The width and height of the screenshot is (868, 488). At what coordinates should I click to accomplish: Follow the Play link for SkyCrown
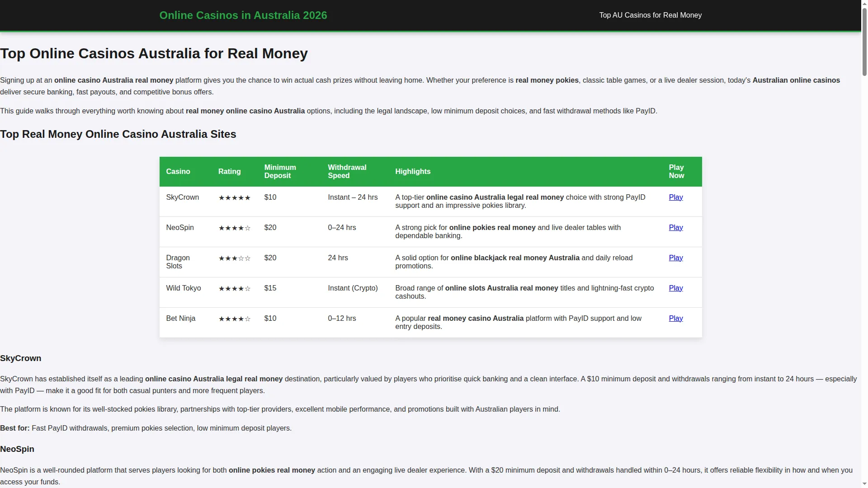tap(675, 197)
